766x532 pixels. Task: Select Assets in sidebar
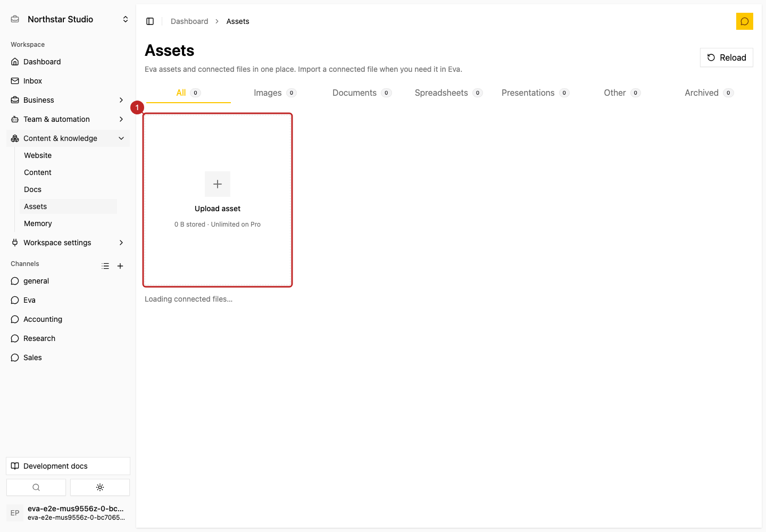[x=68, y=206]
